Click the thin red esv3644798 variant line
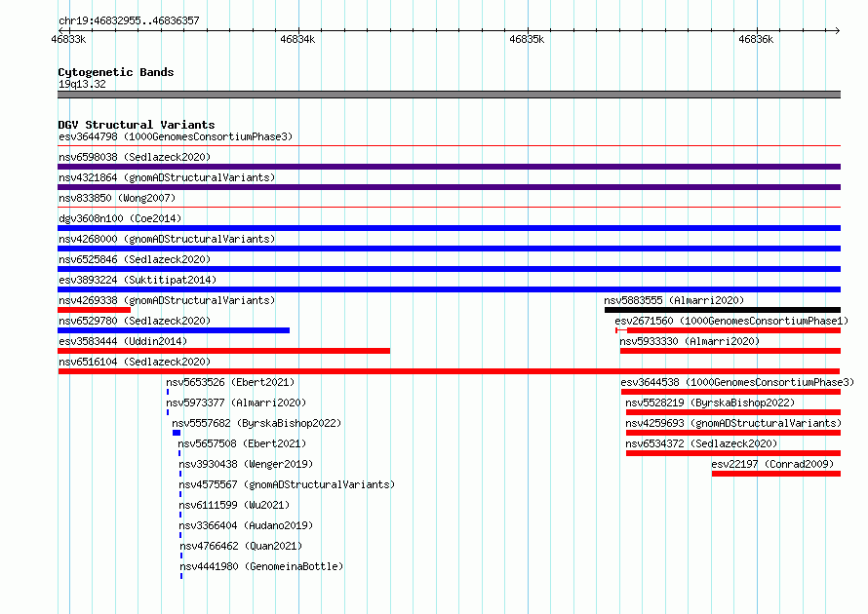868x614 pixels. coord(449,146)
